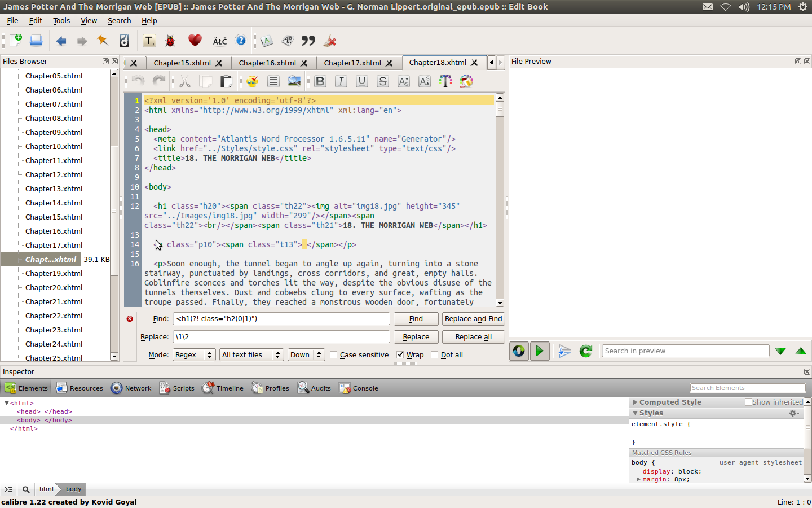Click the scissors Cut icon

click(185, 81)
